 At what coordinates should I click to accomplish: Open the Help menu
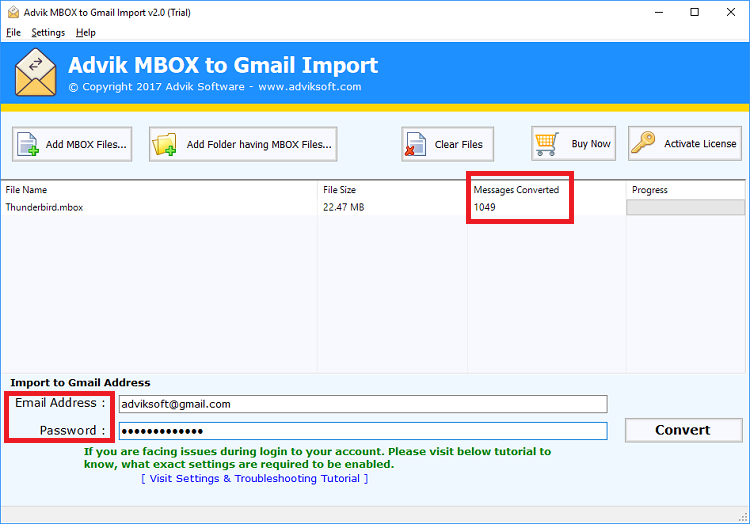(x=86, y=33)
